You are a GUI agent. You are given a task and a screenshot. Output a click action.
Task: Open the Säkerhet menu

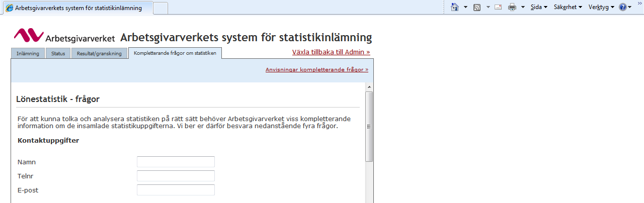click(x=568, y=7)
